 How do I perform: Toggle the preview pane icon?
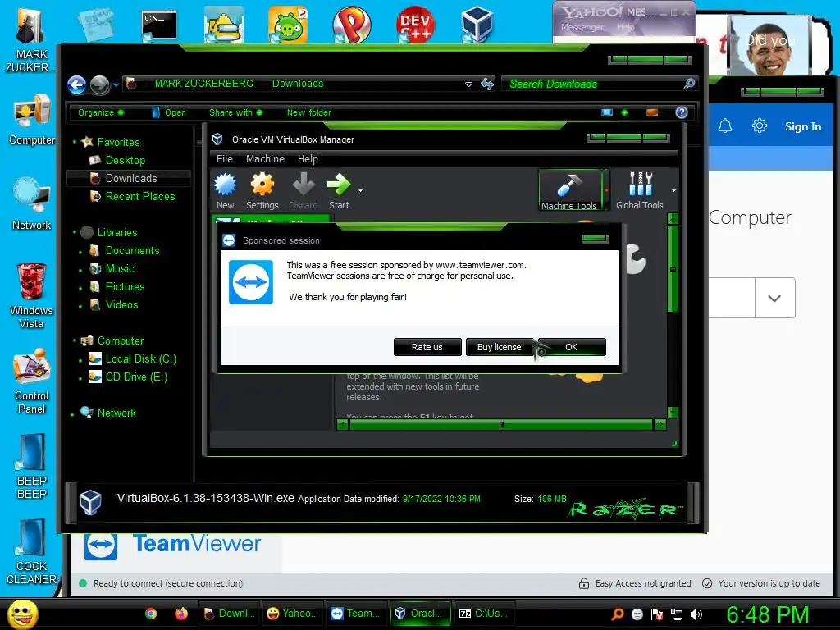pyautogui.click(x=652, y=112)
